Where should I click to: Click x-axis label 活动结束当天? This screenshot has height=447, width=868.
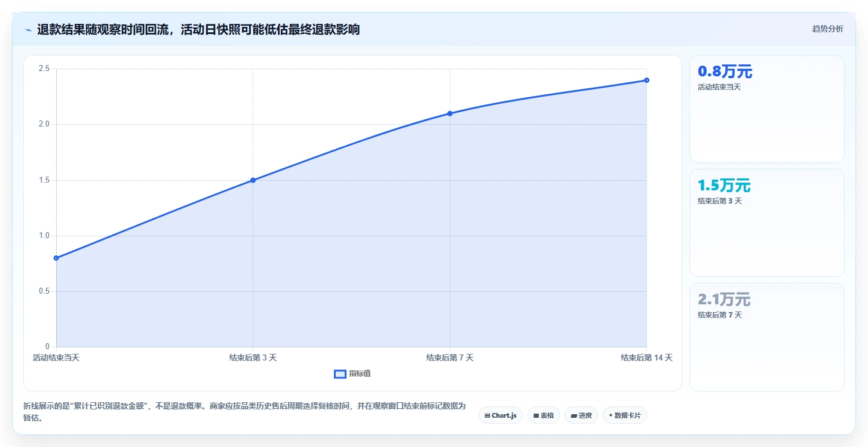(56, 357)
